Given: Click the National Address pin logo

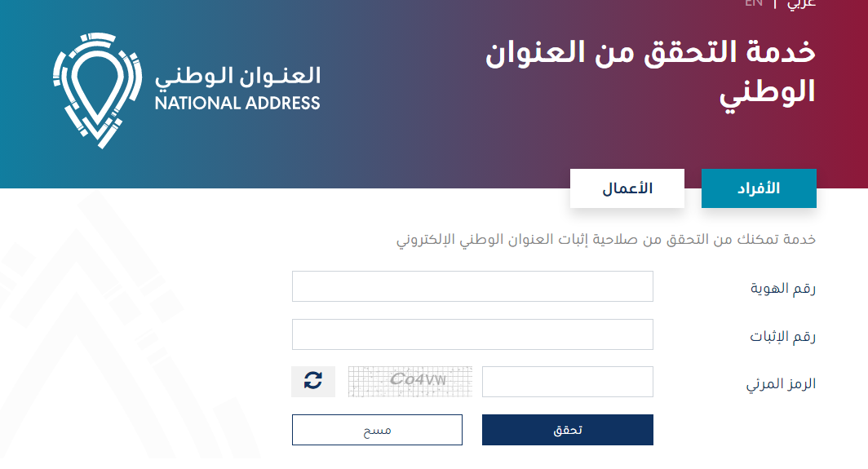Looking at the screenshot, I should coord(97,91).
